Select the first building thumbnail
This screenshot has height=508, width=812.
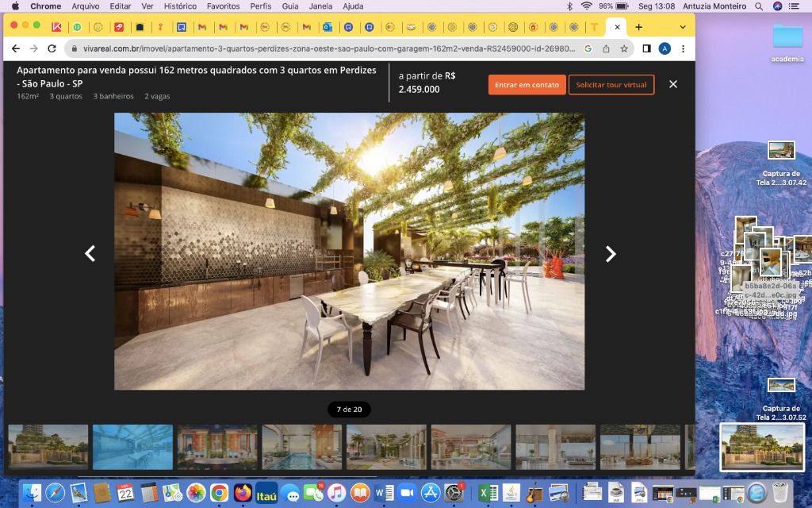[x=48, y=447]
